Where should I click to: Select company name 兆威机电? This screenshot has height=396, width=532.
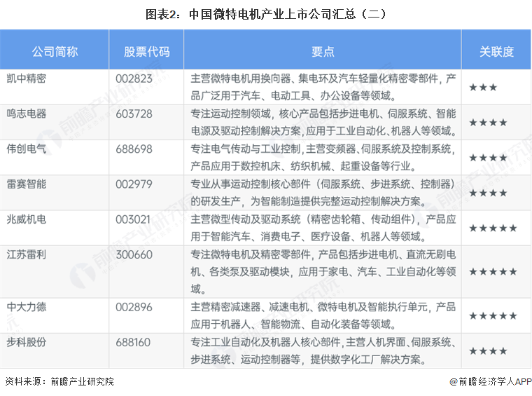pyautogui.click(x=27, y=219)
